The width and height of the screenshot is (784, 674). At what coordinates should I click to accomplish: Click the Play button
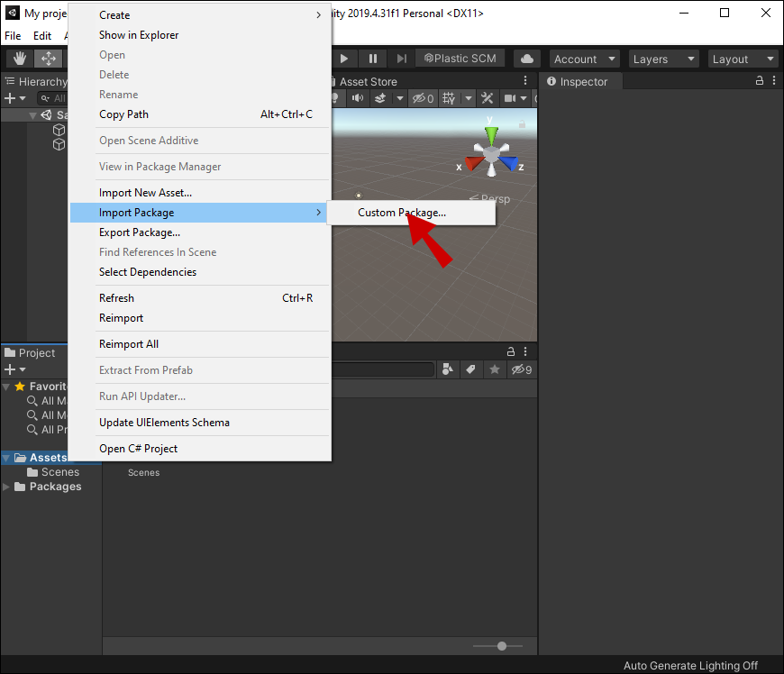pos(344,59)
